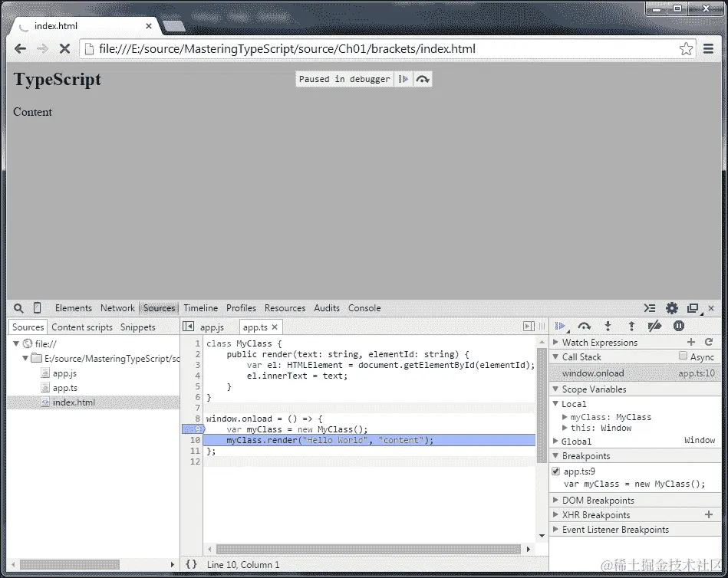Add a watch expression with plus icon
The image size is (728, 578).
click(x=691, y=342)
